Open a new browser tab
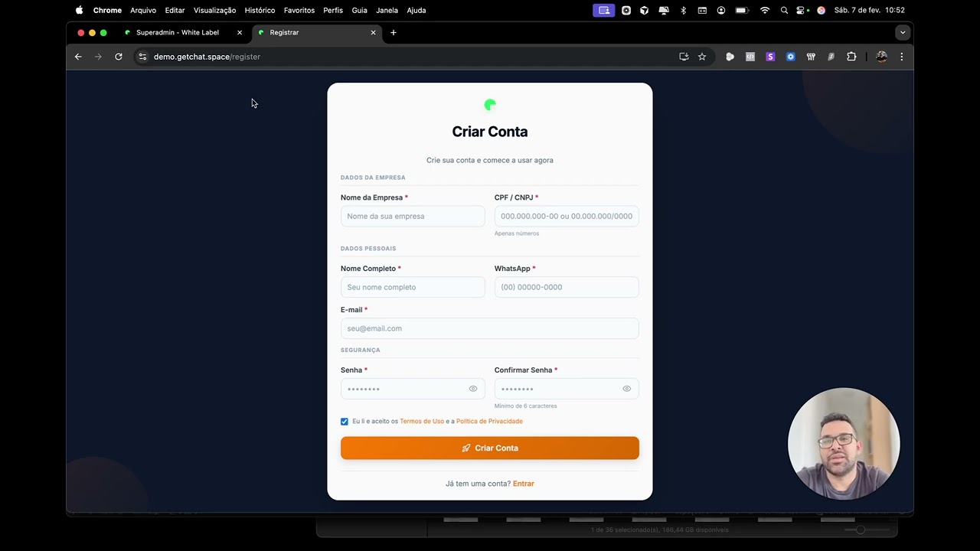Image resolution: width=980 pixels, height=551 pixels. click(x=394, y=33)
